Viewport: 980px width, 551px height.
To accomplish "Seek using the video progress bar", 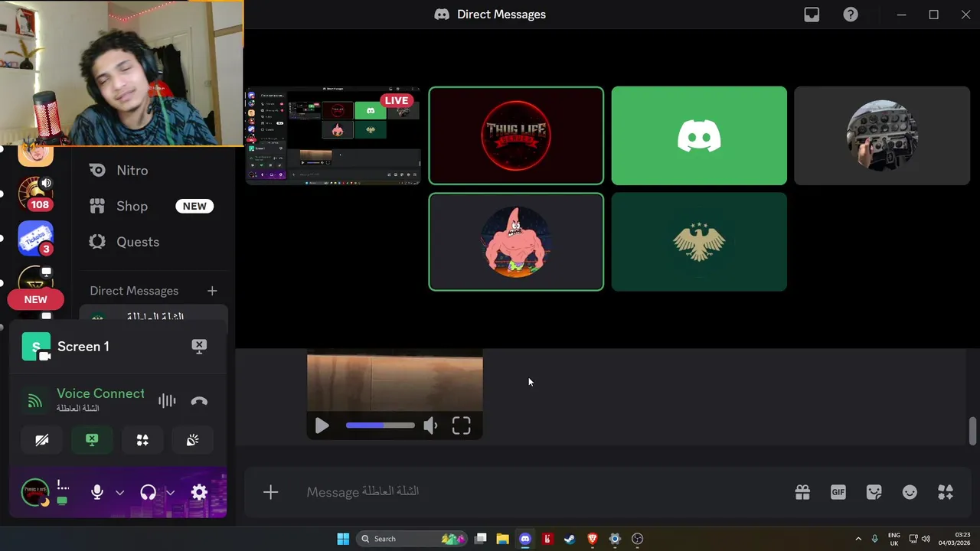I will [381, 425].
